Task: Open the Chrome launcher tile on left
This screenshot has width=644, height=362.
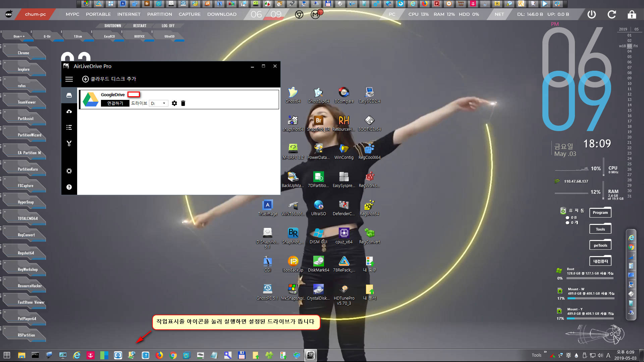Action: [24, 53]
